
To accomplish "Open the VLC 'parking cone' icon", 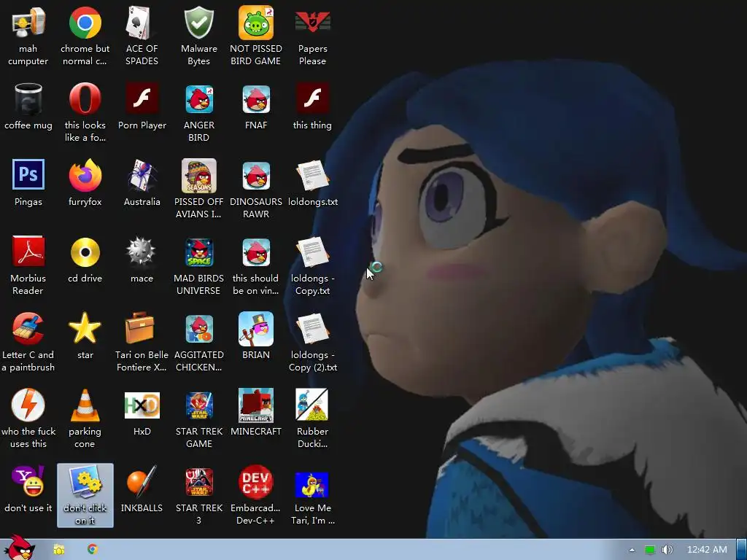I will click(x=85, y=405).
